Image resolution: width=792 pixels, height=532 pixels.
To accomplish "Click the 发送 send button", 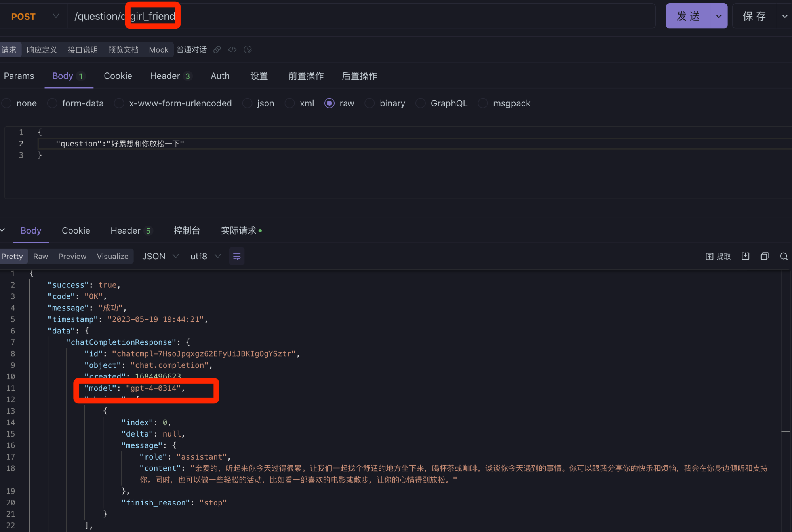I will (688, 16).
